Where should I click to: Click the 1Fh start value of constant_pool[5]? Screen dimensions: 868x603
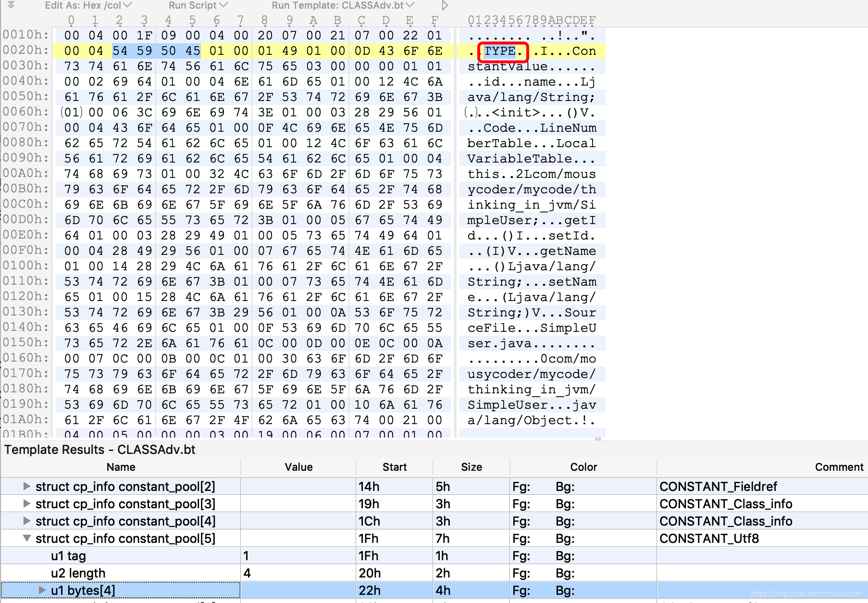[x=369, y=539]
